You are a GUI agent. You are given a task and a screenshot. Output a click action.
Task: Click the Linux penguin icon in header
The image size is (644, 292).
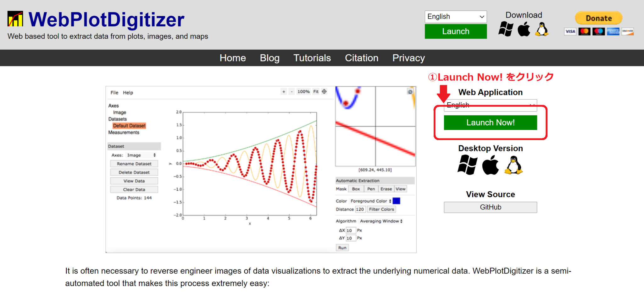(x=542, y=29)
